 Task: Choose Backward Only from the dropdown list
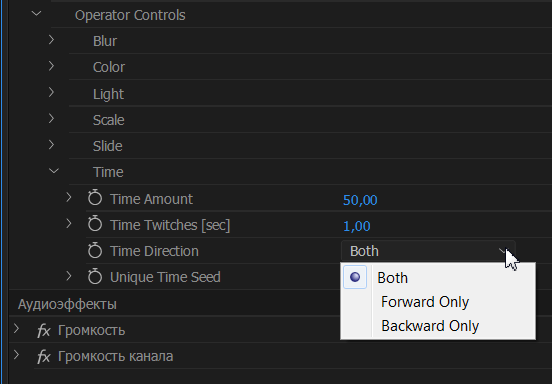click(430, 326)
